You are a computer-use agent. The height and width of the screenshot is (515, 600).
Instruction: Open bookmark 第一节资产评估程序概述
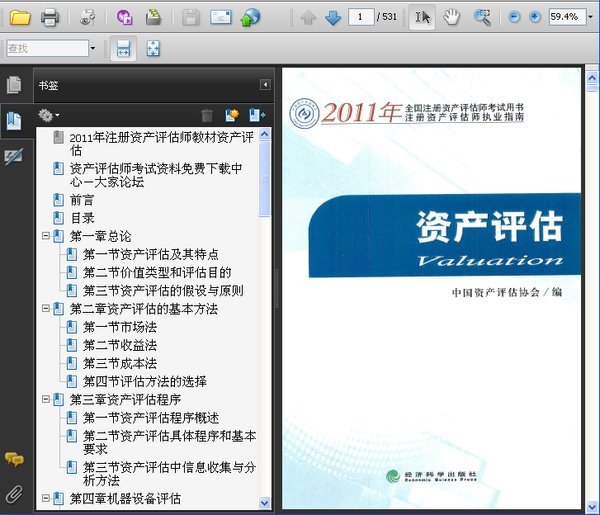(151, 418)
